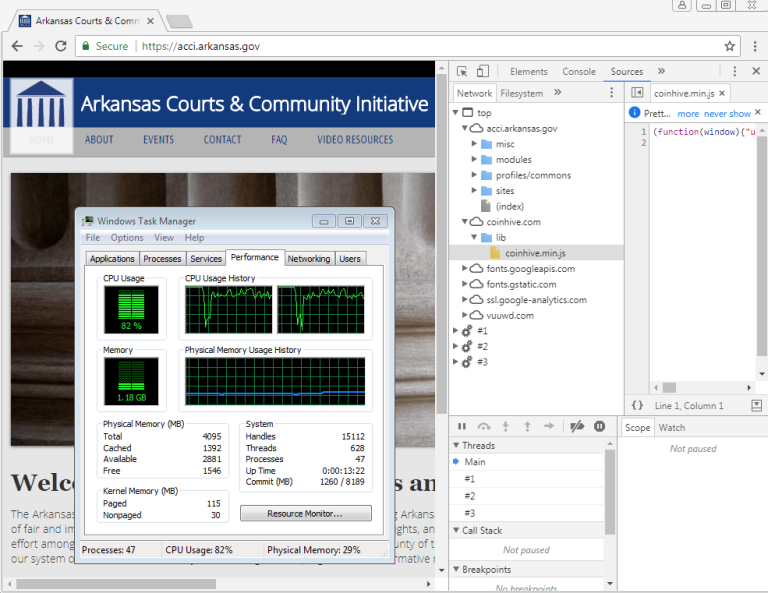Pause script execution in debugger
Screen dimensions: 768x593
pyautogui.click(x=462, y=426)
